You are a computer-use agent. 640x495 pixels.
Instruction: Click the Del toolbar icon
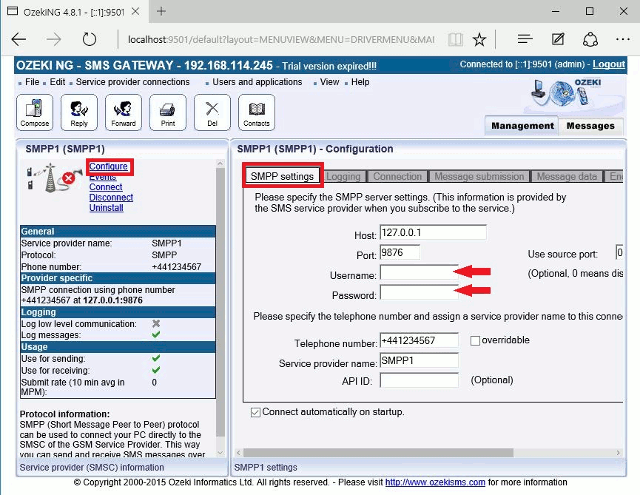212,113
